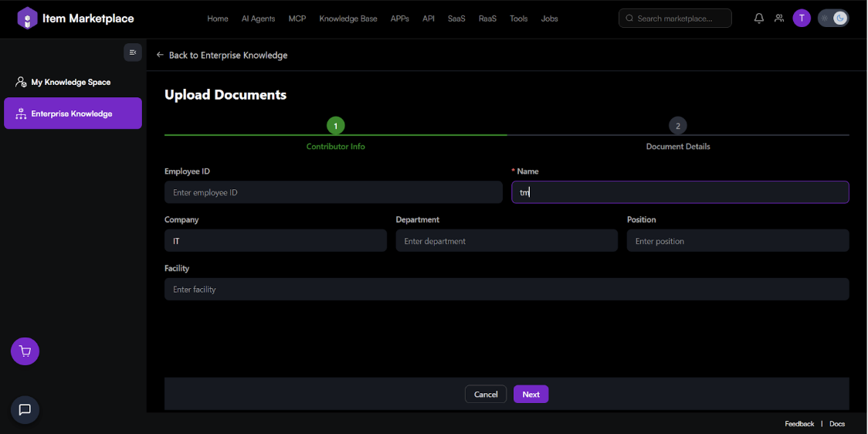The height and width of the screenshot is (434, 868).
Task: Click the back arrow to Enterprise Knowledge
Action: tap(160, 56)
